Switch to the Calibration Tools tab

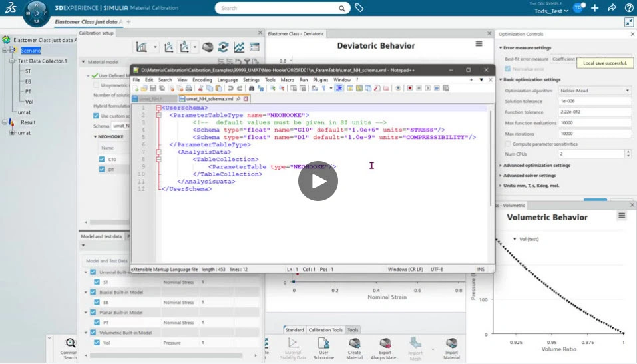point(325,330)
